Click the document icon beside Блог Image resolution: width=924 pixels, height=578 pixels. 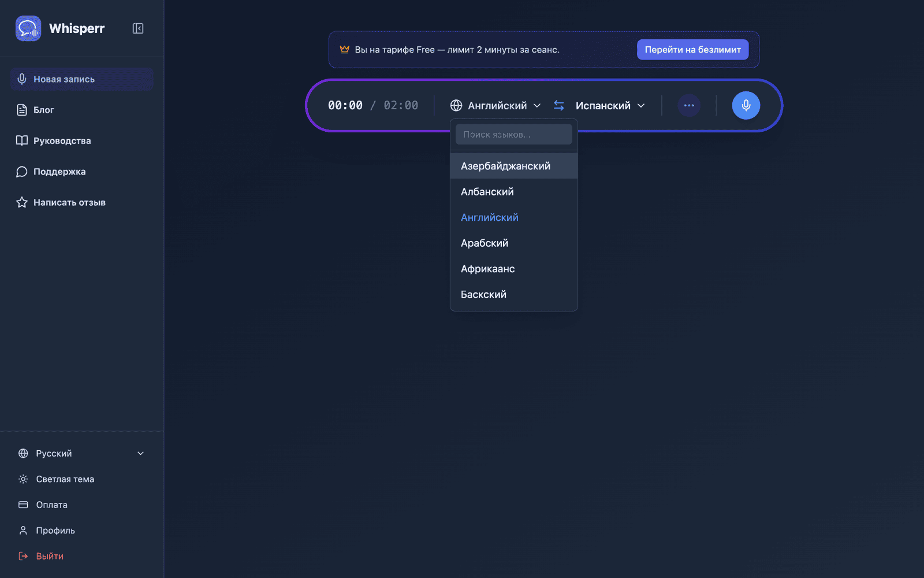[x=22, y=110]
